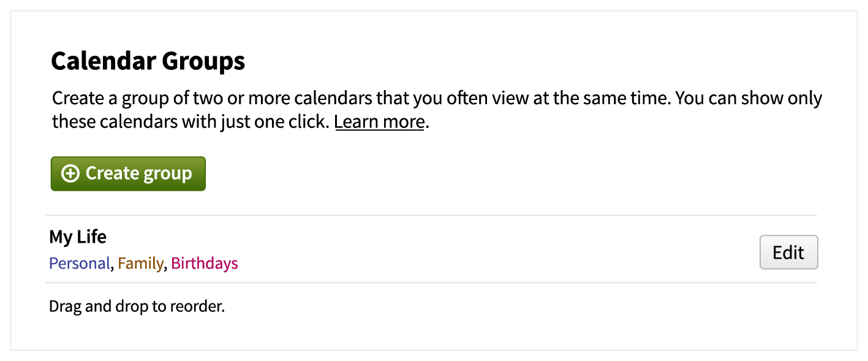
Task: Click empty space in the My Life row
Action: pyautogui.click(x=490, y=250)
